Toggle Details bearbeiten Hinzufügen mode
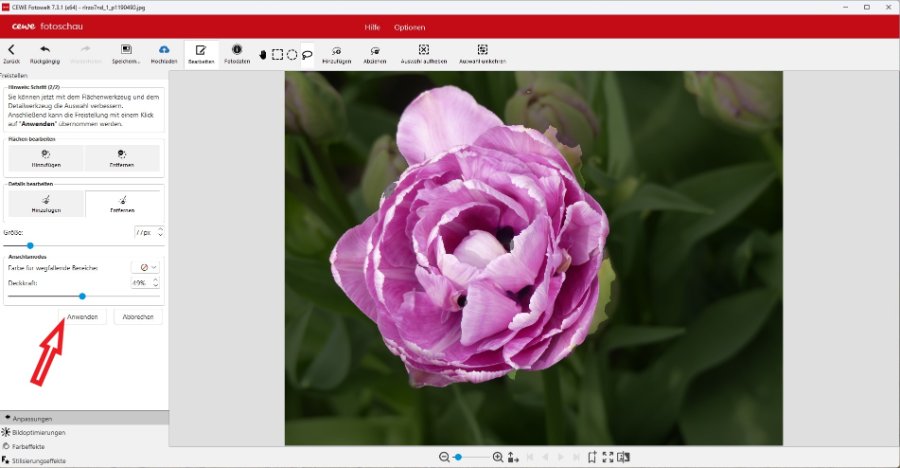 [x=46, y=204]
